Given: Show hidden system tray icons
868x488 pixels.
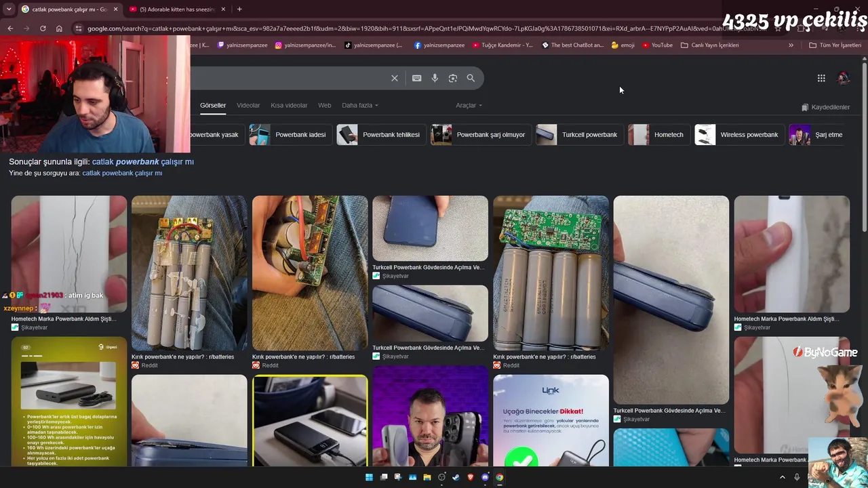Looking at the screenshot, I should (783, 477).
